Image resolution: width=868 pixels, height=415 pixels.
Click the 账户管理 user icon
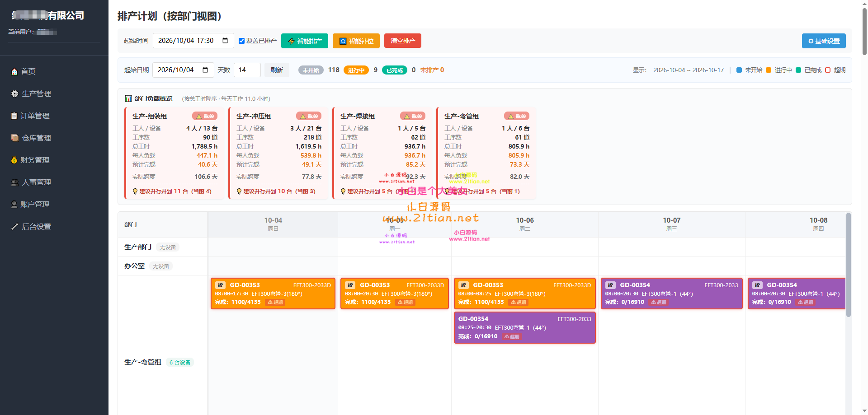click(x=14, y=204)
